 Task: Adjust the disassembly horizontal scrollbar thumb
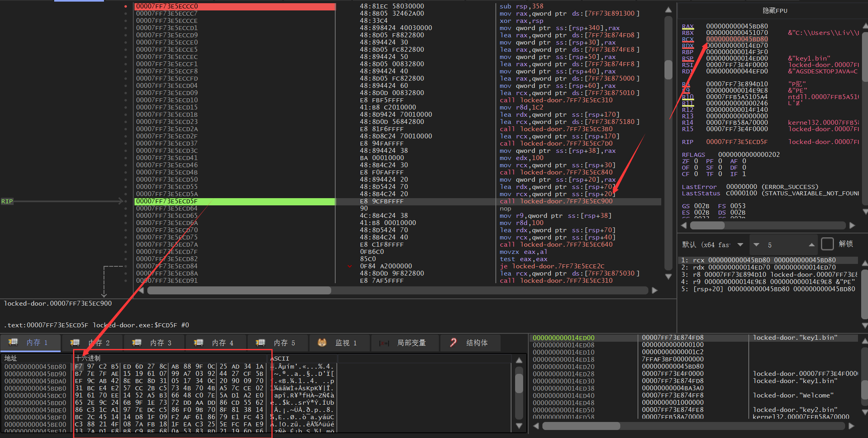pos(239,290)
